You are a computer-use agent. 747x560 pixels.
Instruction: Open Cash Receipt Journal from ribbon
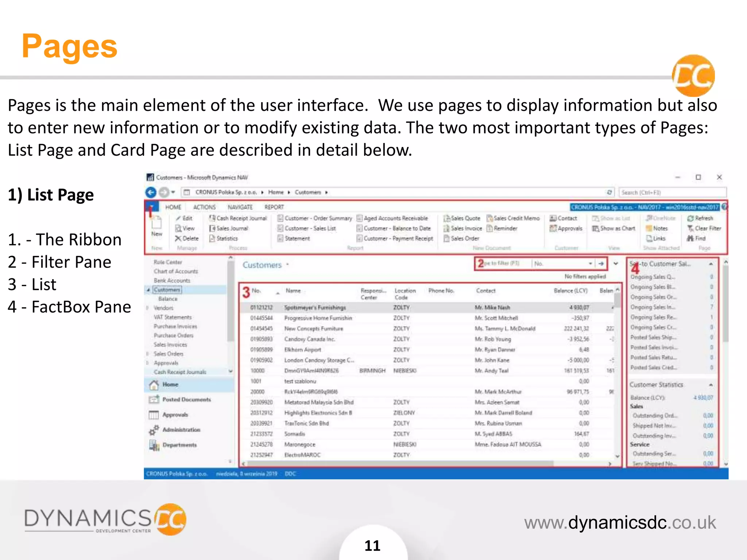238,218
